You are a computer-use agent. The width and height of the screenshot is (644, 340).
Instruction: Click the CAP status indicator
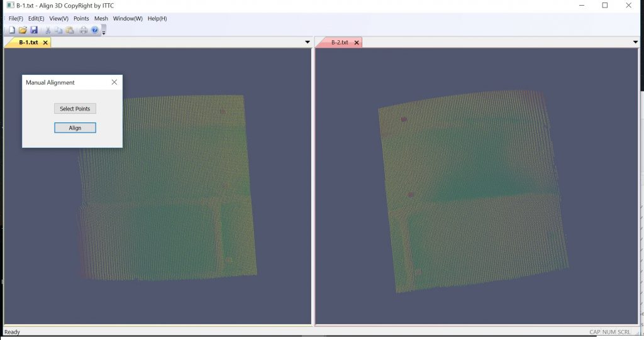pos(594,332)
